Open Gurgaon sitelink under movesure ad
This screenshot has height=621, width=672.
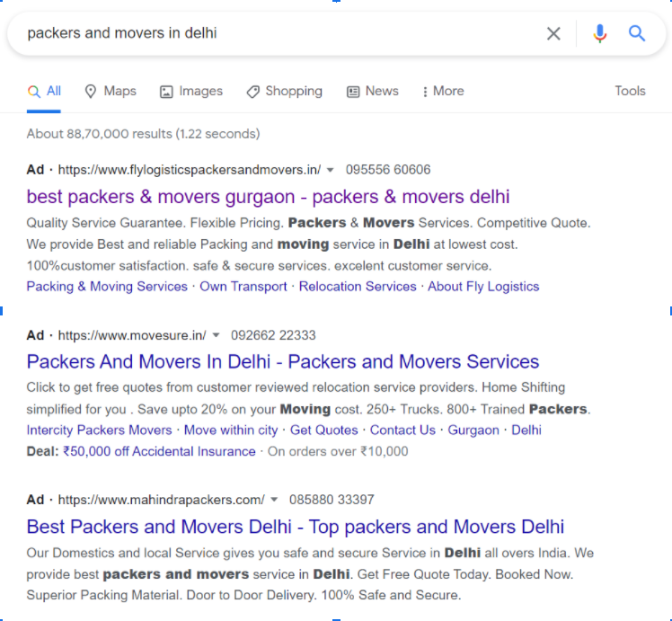click(473, 430)
